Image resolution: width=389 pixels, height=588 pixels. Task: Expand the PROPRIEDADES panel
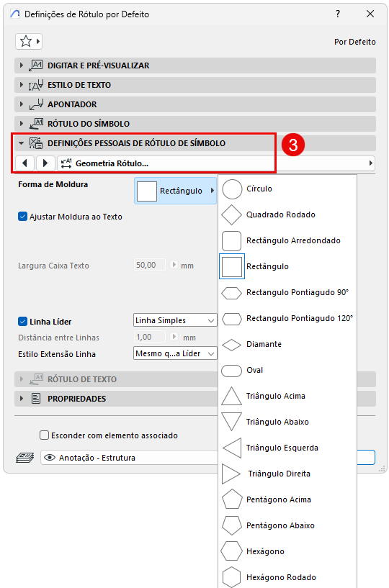[195, 399]
